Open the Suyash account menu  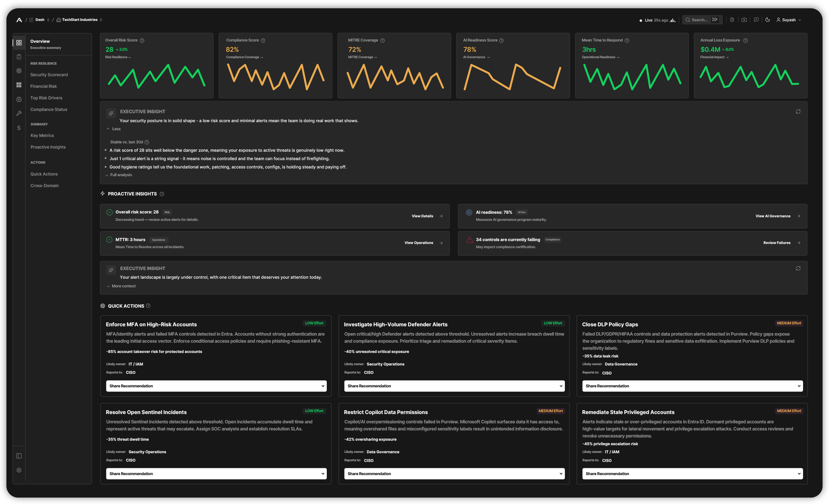789,20
